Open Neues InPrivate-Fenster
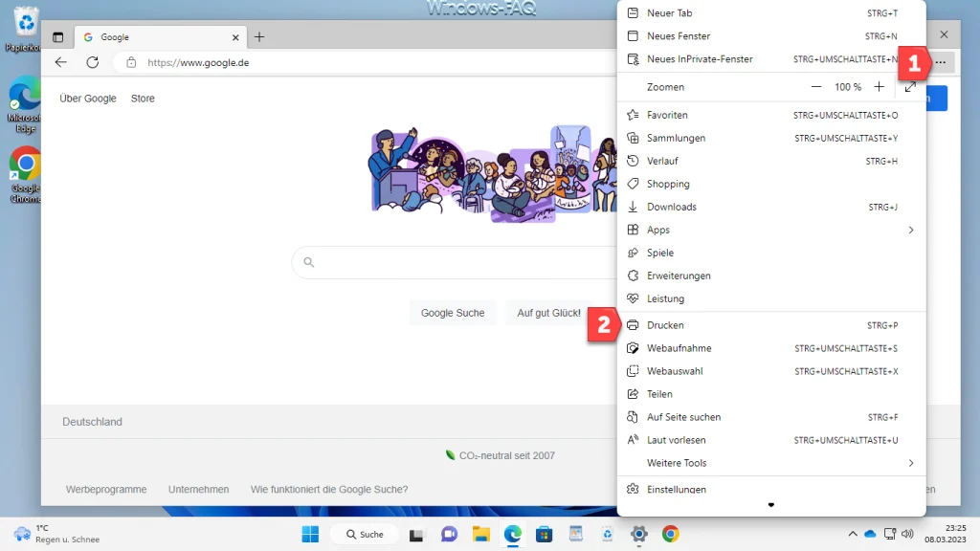Image resolution: width=980 pixels, height=551 pixels. click(x=771, y=59)
